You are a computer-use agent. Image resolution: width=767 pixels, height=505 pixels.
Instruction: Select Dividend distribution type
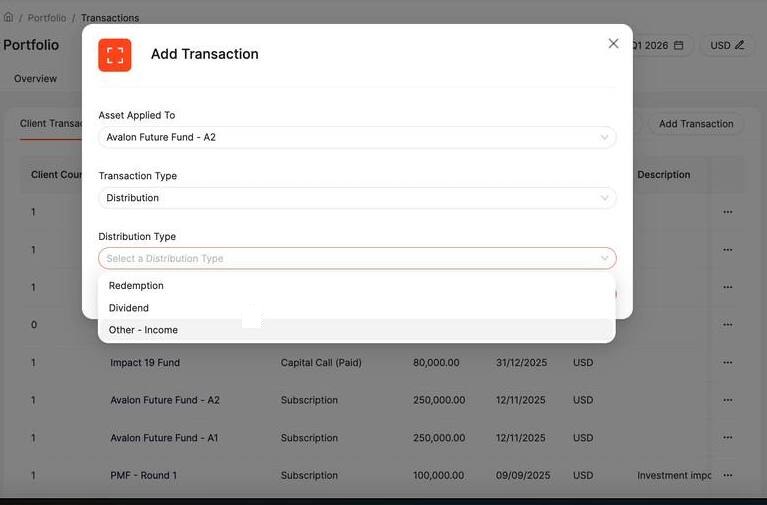tap(357, 308)
